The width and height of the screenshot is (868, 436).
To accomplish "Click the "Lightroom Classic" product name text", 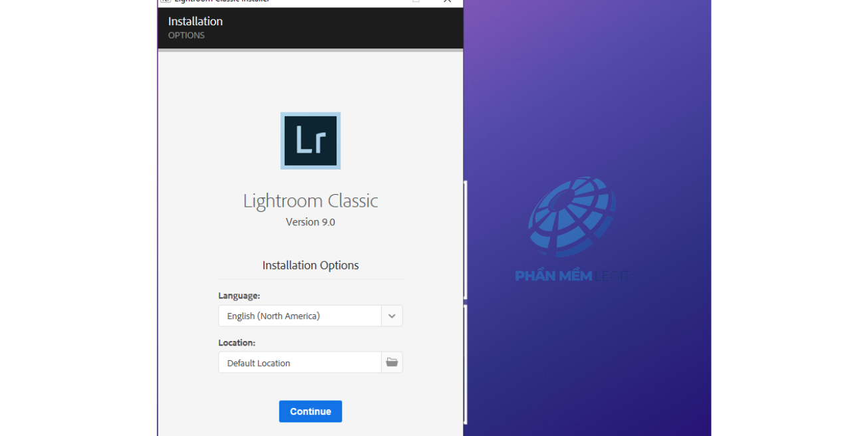I will (311, 201).
